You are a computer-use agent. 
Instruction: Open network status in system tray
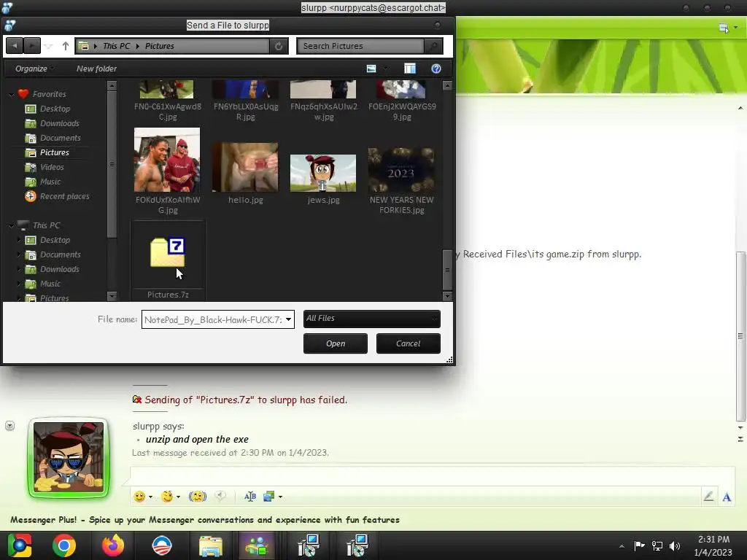click(x=657, y=545)
